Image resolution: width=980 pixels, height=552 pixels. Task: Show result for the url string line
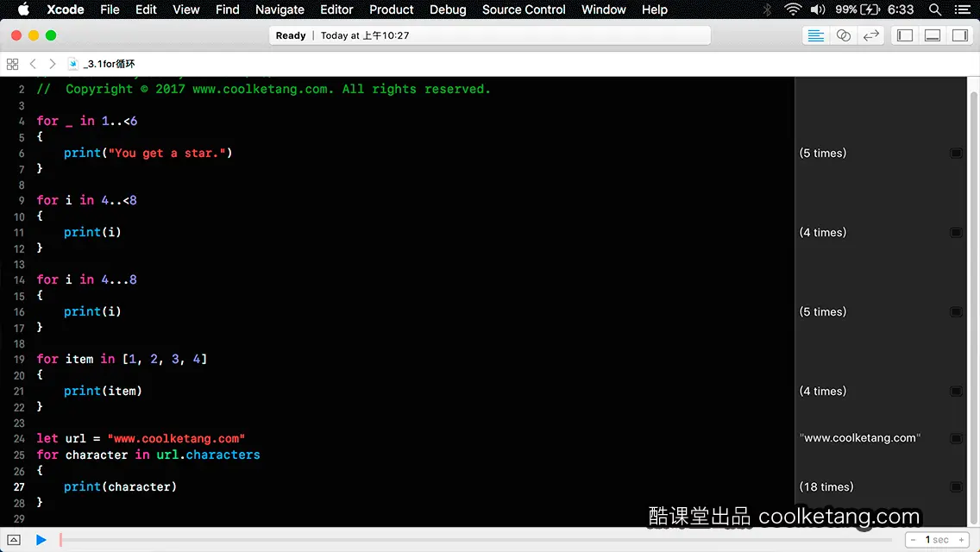coord(956,439)
